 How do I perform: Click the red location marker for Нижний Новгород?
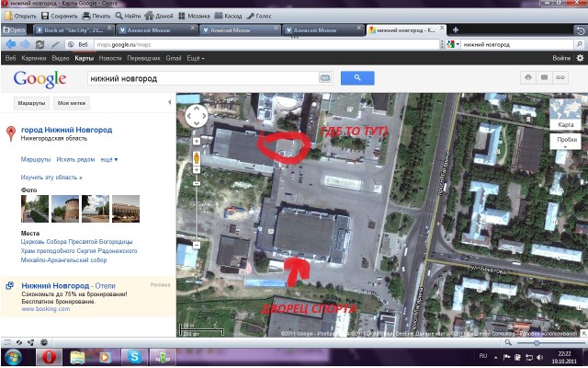[x=10, y=132]
